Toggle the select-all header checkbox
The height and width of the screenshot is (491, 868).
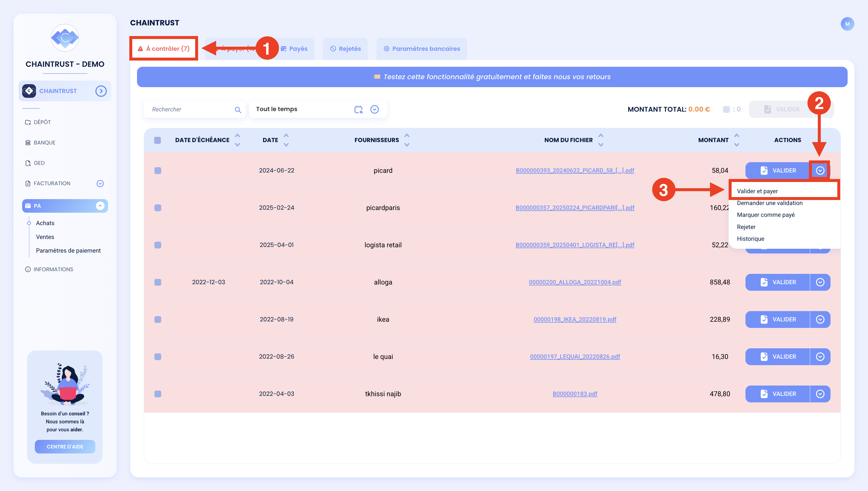pos(157,140)
